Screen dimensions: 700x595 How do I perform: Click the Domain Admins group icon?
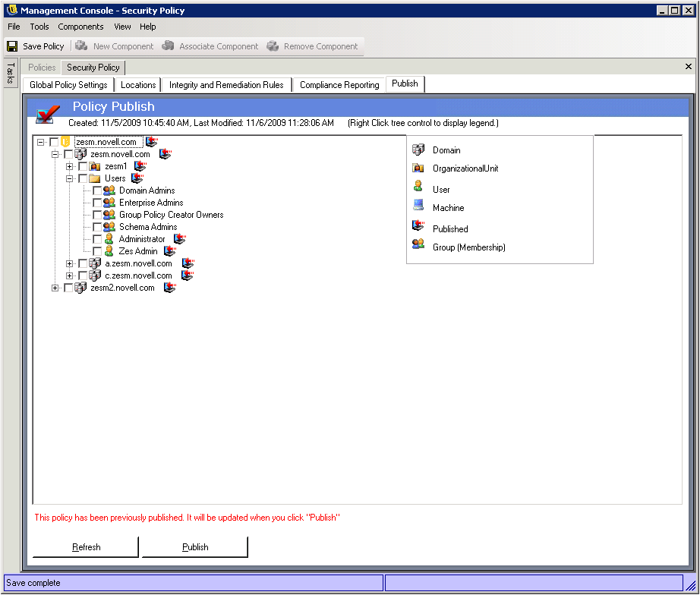coord(109,190)
